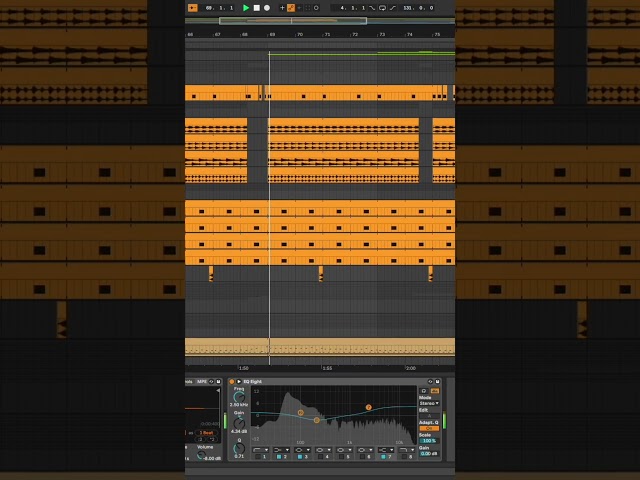Click the EQ Eight save preset icon
The image size is (640, 480).
point(438,382)
